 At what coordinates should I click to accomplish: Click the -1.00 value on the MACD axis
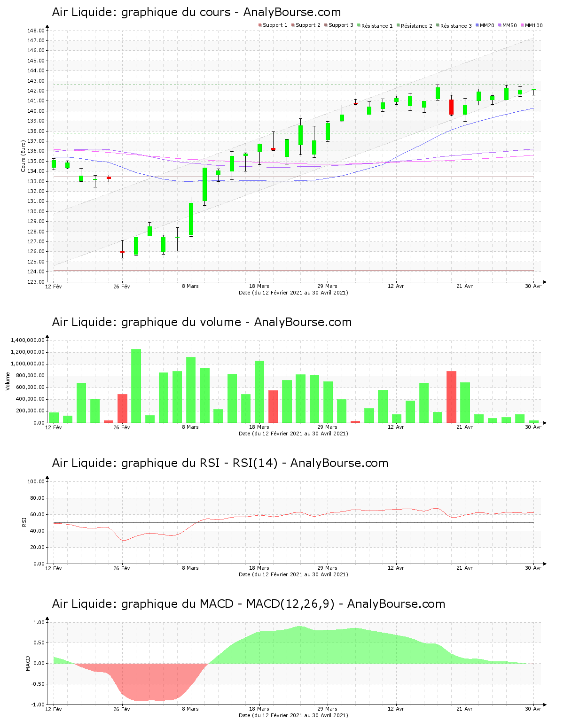[38, 705]
